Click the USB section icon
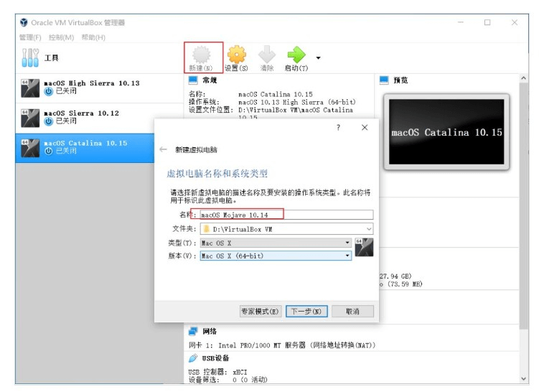 pos(193,358)
